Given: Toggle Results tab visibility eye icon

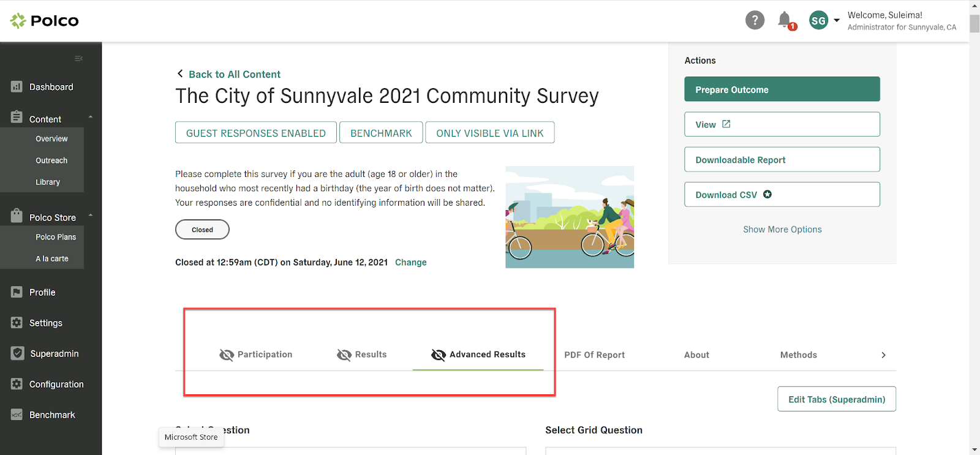Looking at the screenshot, I should 344,355.
